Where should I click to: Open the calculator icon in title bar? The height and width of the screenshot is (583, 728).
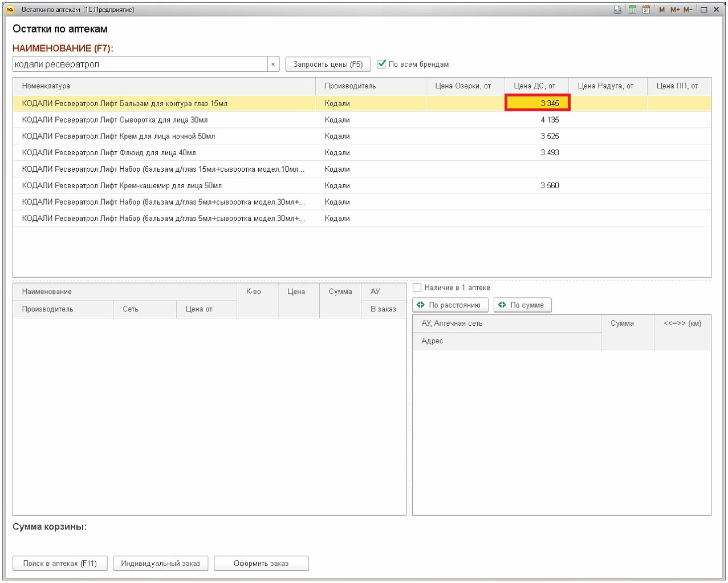(x=632, y=10)
